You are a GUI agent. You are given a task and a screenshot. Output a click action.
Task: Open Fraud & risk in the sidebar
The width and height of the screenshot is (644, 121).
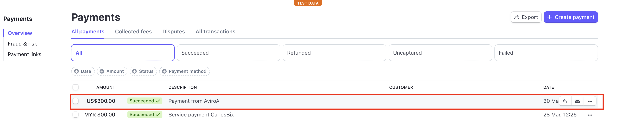[x=22, y=44]
